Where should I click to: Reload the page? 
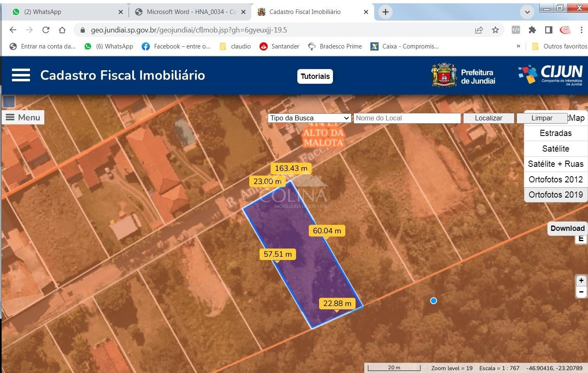click(x=46, y=30)
